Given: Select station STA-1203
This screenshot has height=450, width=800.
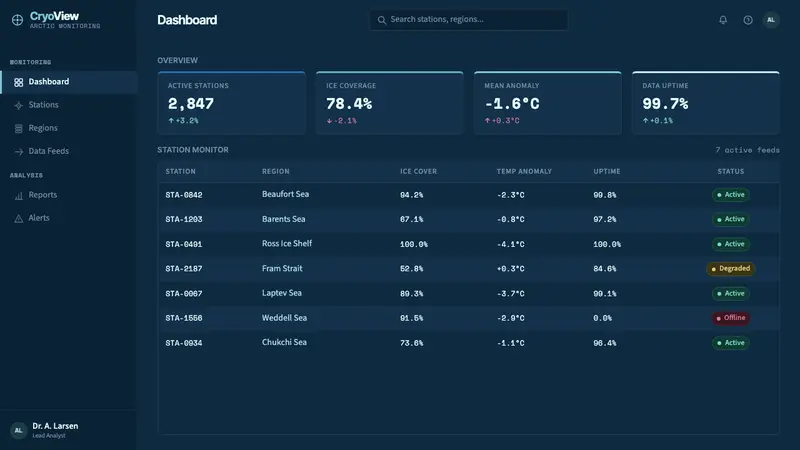Looking at the screenshot, I should (x=184, y=219).
